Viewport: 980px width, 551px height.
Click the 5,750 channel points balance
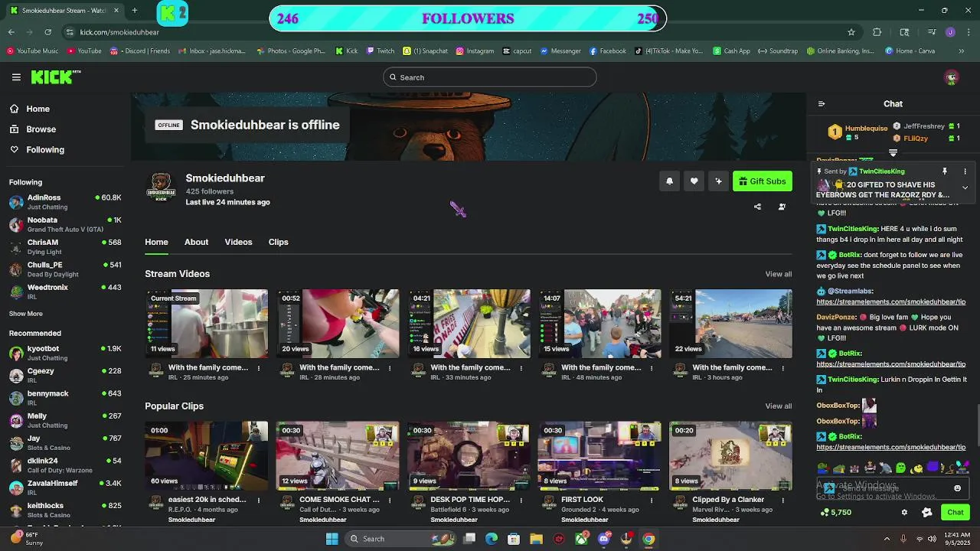click(x=835, y=513)
